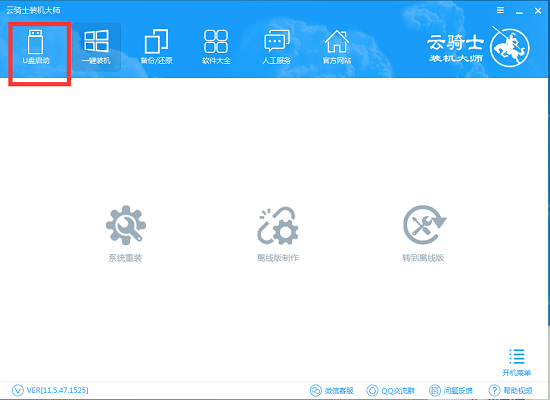The width and height of the screenshot is (550, 400).
Task: Join the QQ交流群 link
Action: tap(390, 390)
